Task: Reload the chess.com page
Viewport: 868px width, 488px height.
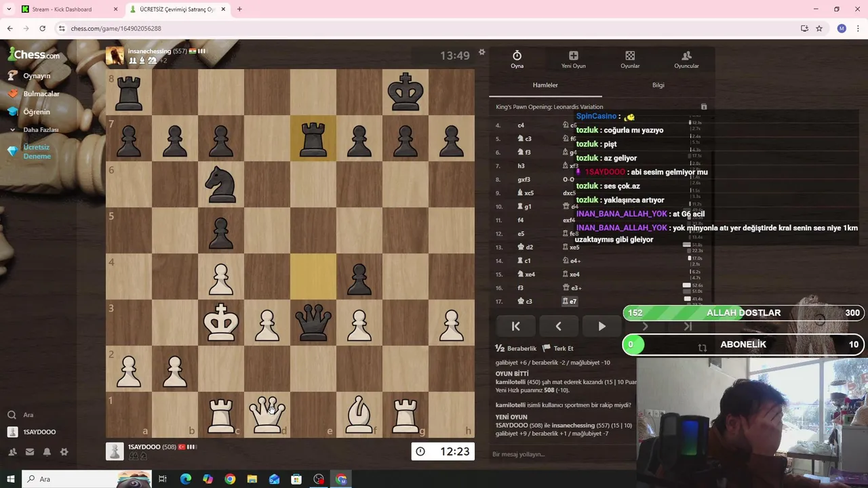Action: click(x=42, y=28)
